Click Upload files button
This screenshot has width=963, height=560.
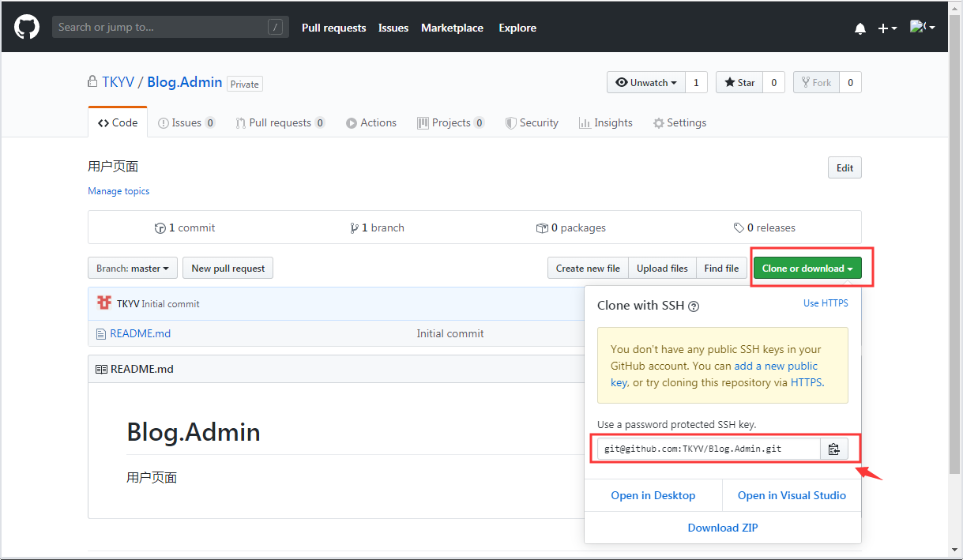pyautogui.click(x=662, y=268)
